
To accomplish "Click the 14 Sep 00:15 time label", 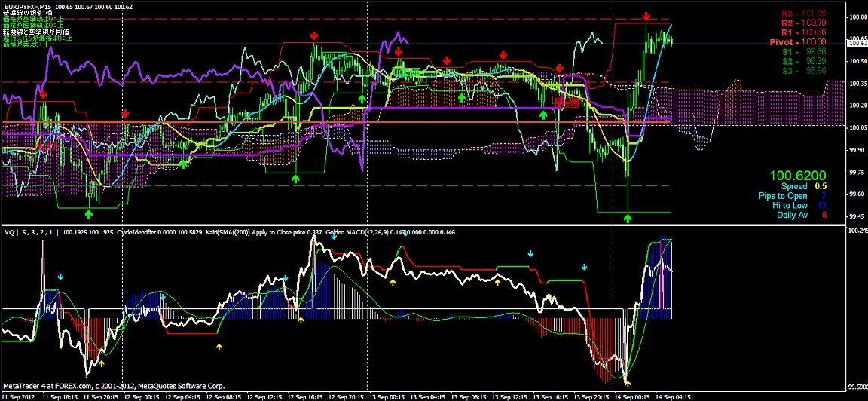I will click(634, 397).
